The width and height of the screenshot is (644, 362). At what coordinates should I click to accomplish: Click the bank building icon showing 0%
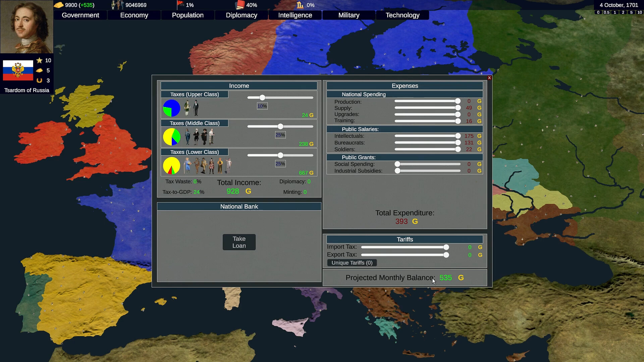click(300, 5)
